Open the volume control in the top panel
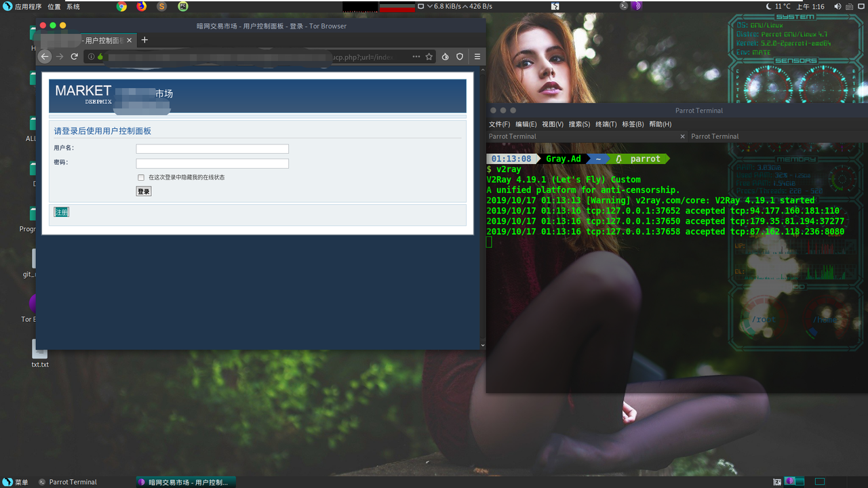 [x=838, y=6]
